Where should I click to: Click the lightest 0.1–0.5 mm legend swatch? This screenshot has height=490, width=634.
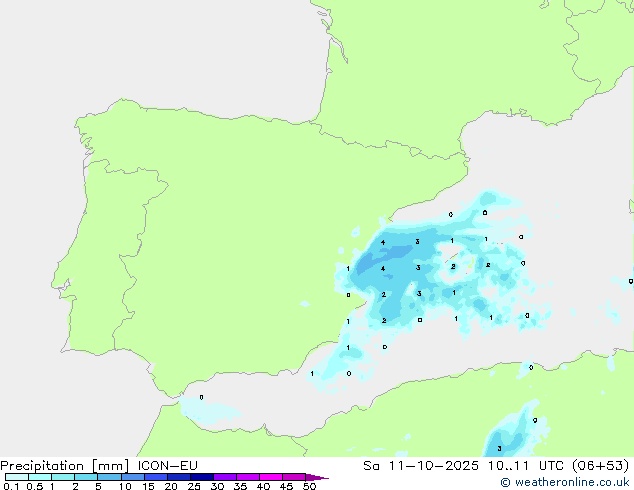coord(17,477)
